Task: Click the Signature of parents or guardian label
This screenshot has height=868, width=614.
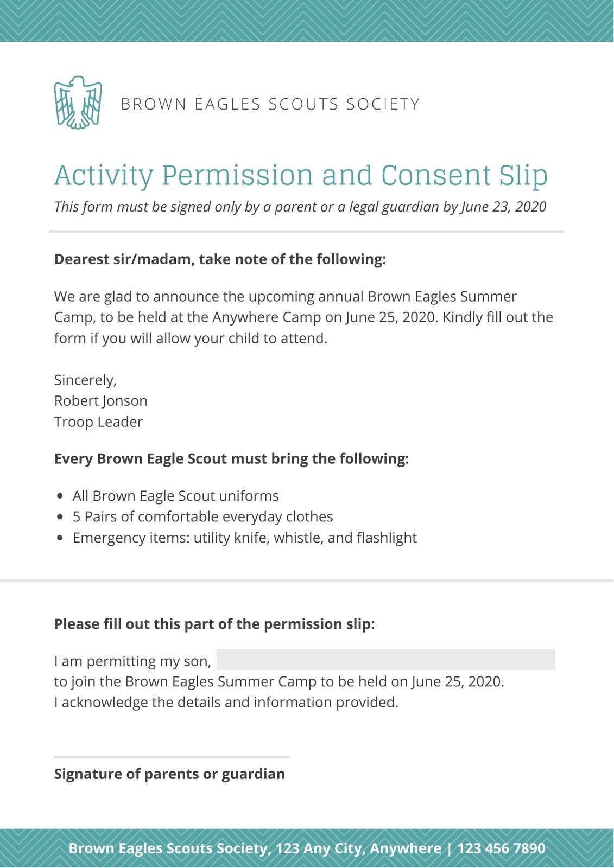Action: coord(169,774)
